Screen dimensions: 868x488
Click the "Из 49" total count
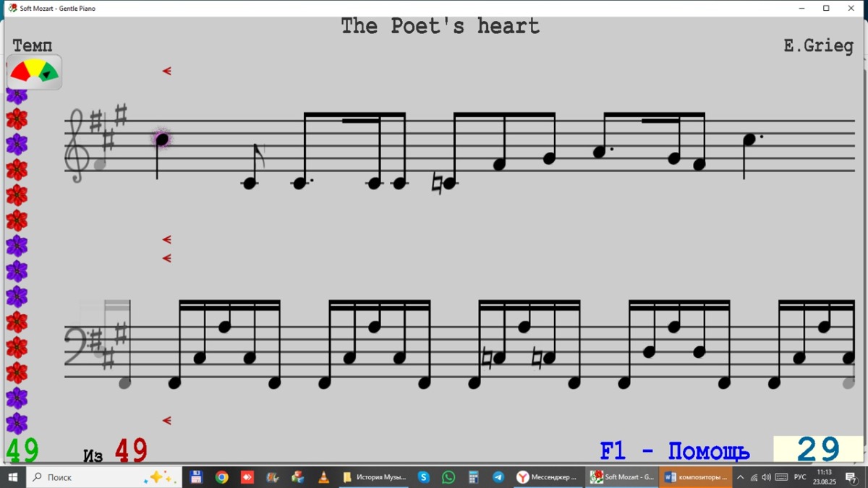pyautogui.click(x=115, y=451)
